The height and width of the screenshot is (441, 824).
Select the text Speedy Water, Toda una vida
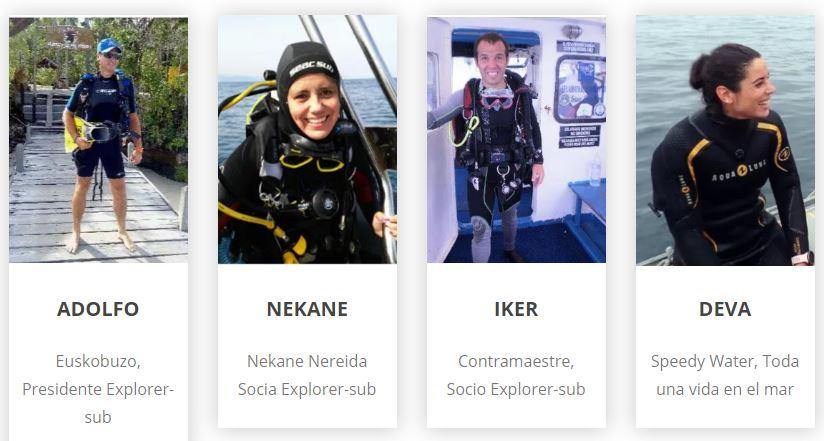tap(725, 375)
